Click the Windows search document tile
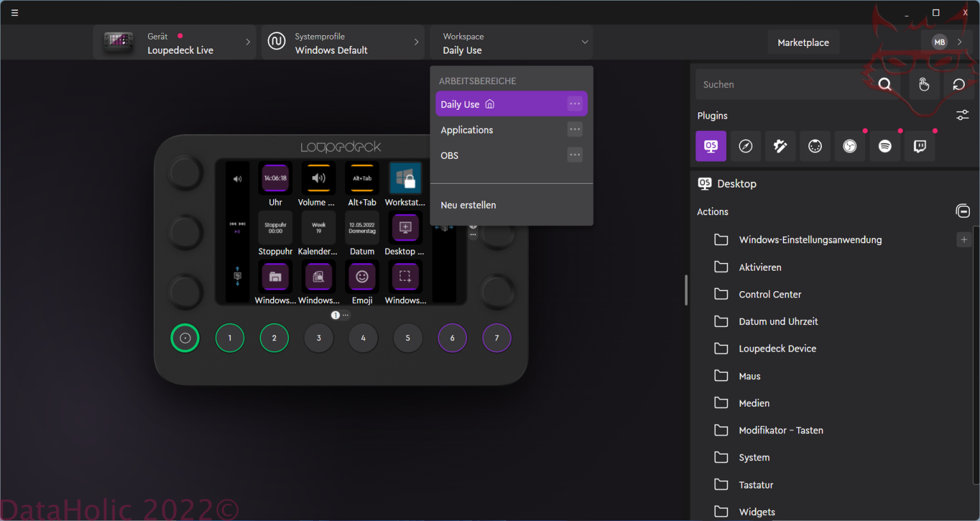This screenshot has height=521, width=980. click(318, 276)
